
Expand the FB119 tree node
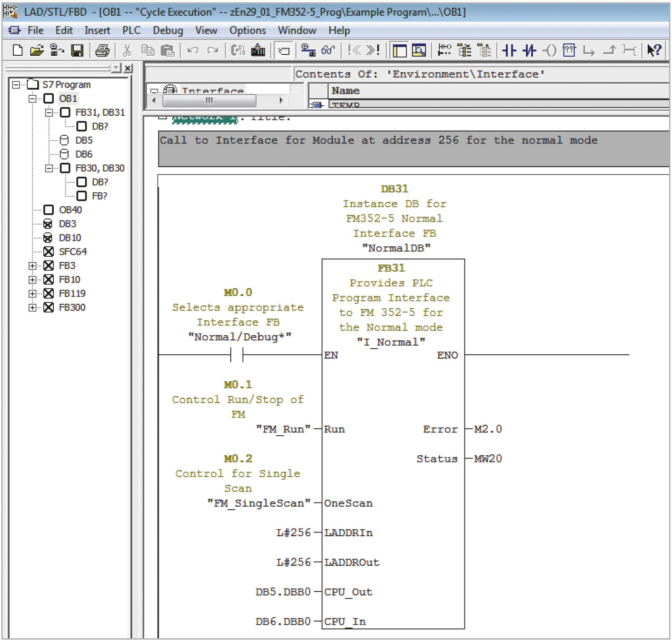32,294
